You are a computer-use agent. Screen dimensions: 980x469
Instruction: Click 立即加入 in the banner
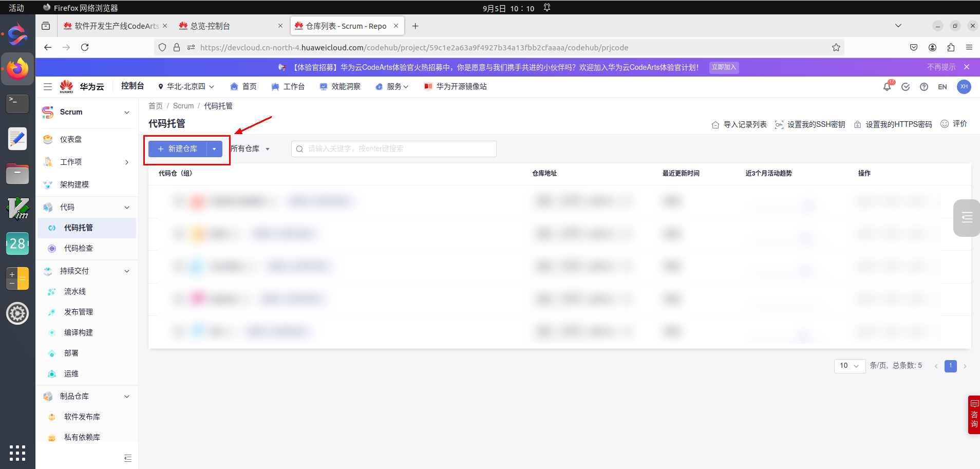tap(724, 67)
